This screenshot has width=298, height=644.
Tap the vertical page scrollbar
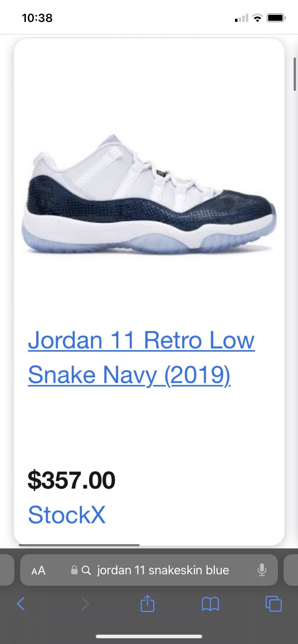295,74
